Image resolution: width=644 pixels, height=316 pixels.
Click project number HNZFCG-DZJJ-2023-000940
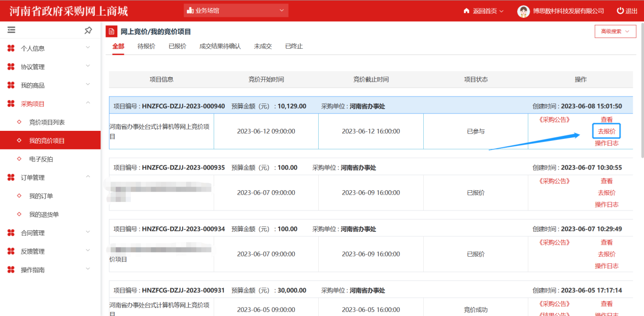(183, 106)
